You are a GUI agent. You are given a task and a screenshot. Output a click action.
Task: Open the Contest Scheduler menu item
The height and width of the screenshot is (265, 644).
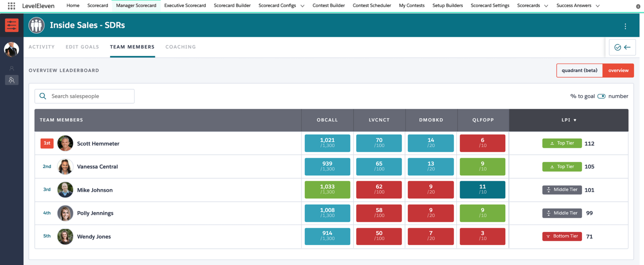371,5
